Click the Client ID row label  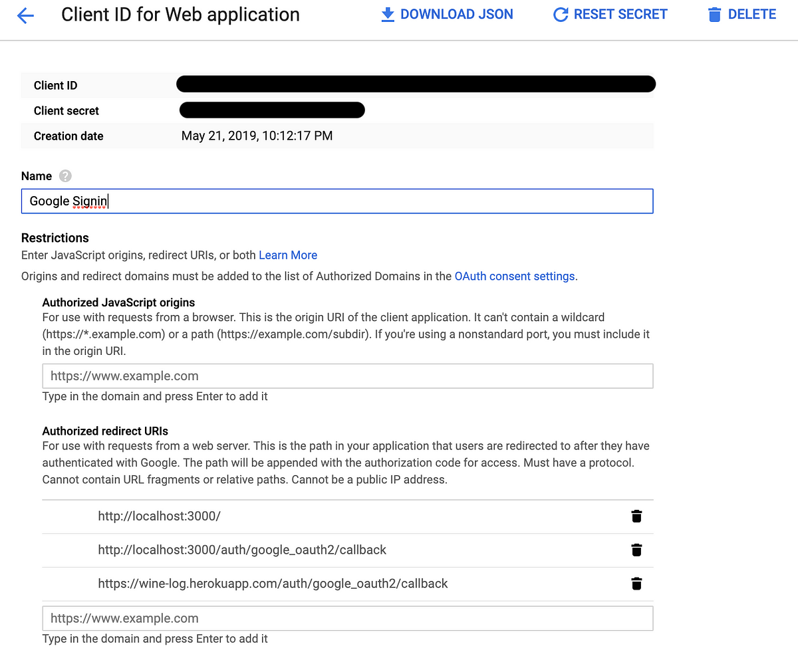point(55,86)
